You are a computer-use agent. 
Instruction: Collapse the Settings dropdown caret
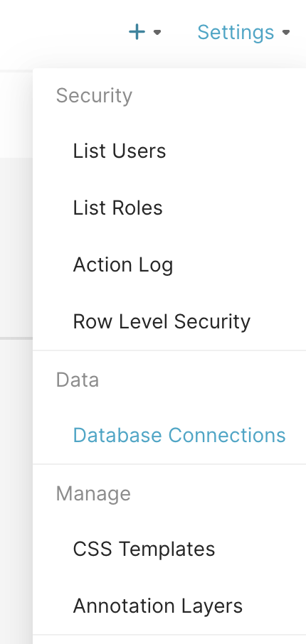pyautogui.click(x=286, y=32)
